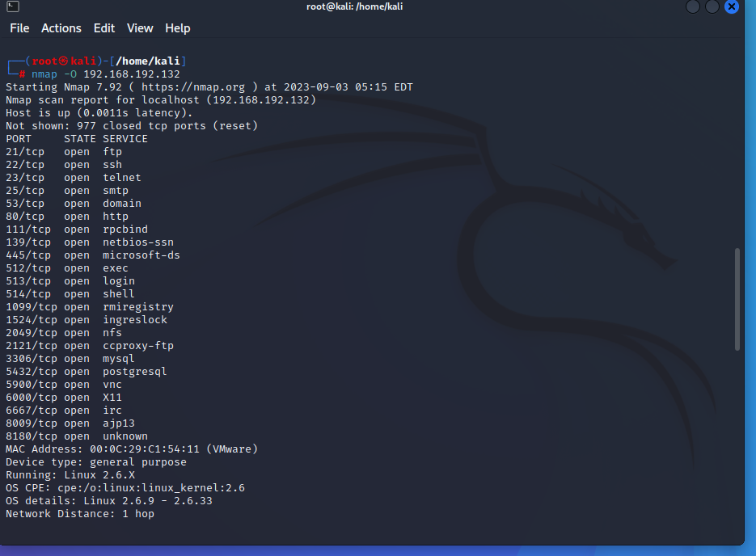Click the 6000/tcp X11 row
This screenshot has height=556, width=756.
[x=64, y=398]
